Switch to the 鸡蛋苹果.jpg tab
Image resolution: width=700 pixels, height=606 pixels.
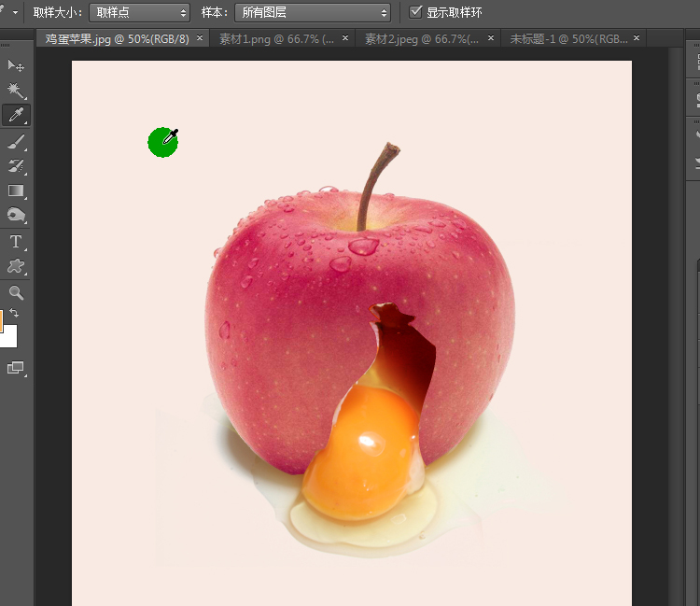118,39
